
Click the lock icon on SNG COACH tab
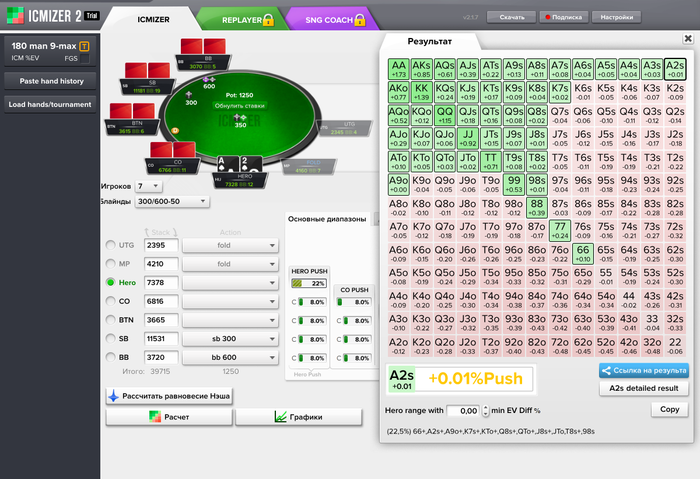tap(360, 20)
